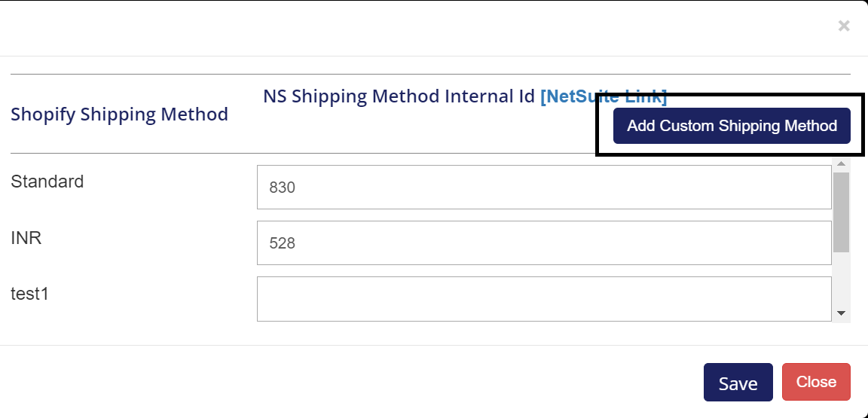Click the Shopify Shipping Method heading
This screenshot has width=868, height=418.
coord(119,114)
